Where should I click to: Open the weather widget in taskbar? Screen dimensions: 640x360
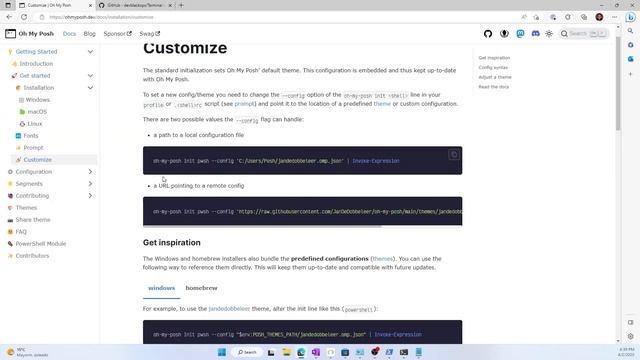coord(28,352)
